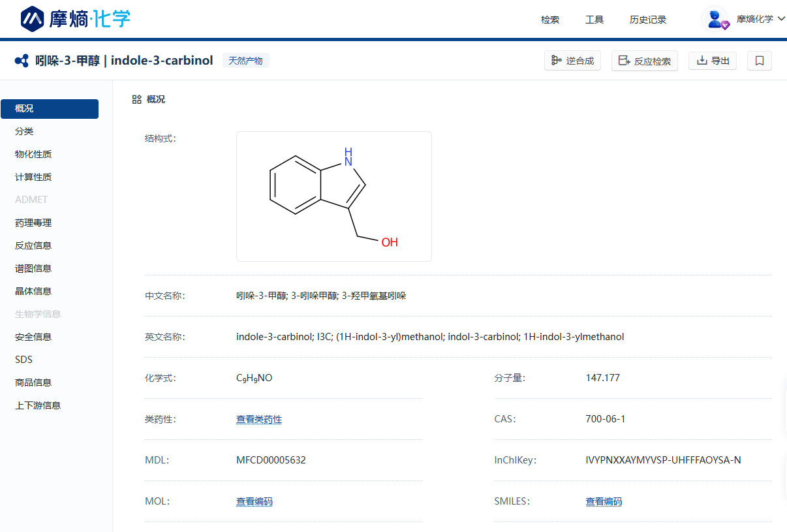Screen dimensions: 787x532
Task: Click 查看编码 link next to SMILES
Action: point(604,501)
